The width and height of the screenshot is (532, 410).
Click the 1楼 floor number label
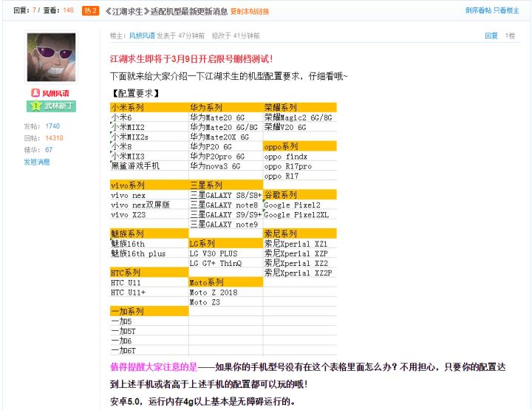pos(510,35)
